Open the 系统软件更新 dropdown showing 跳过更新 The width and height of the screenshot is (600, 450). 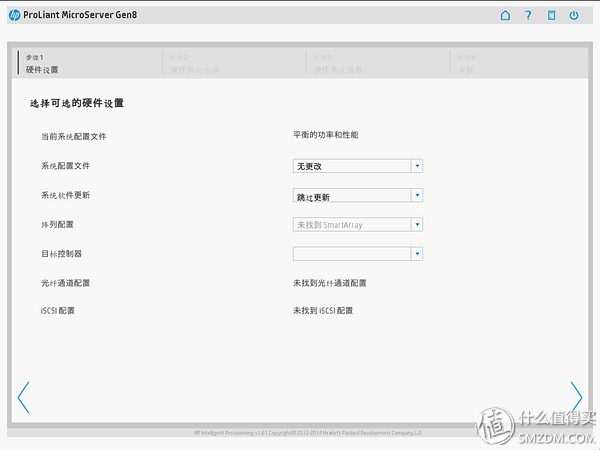click(358, 195)
